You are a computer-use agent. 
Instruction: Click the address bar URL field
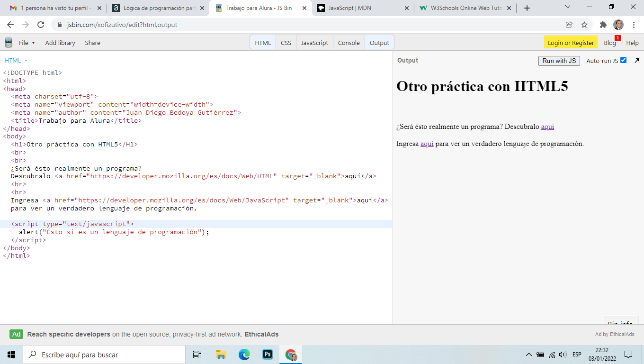(303, 25)
